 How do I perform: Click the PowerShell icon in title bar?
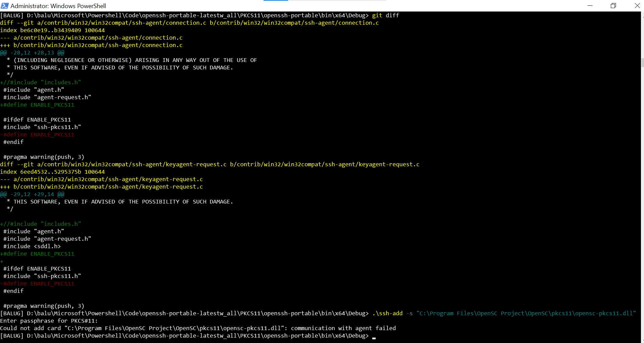pos(5,6)
